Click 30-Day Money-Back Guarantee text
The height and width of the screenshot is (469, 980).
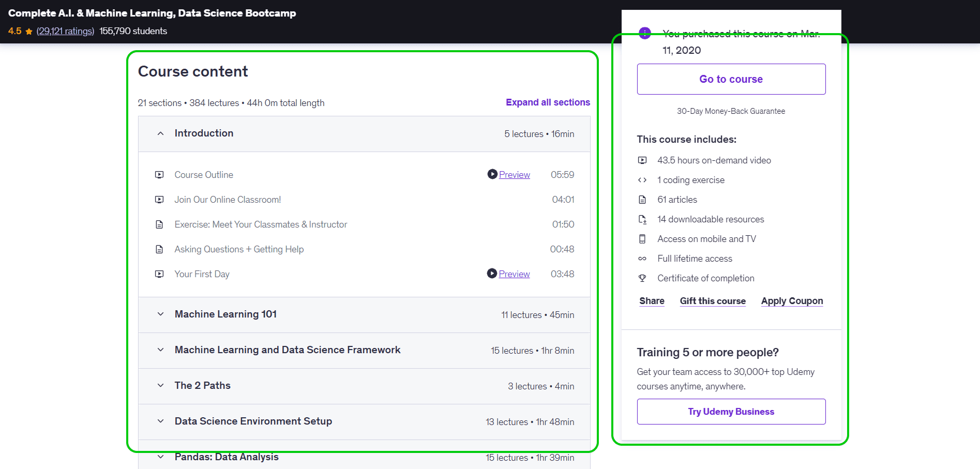(x=731, y=111)
